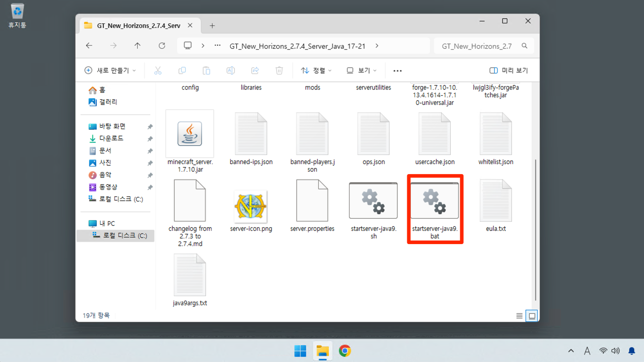
Task: Click the Delete trash icon
Action: coord(279,70)
